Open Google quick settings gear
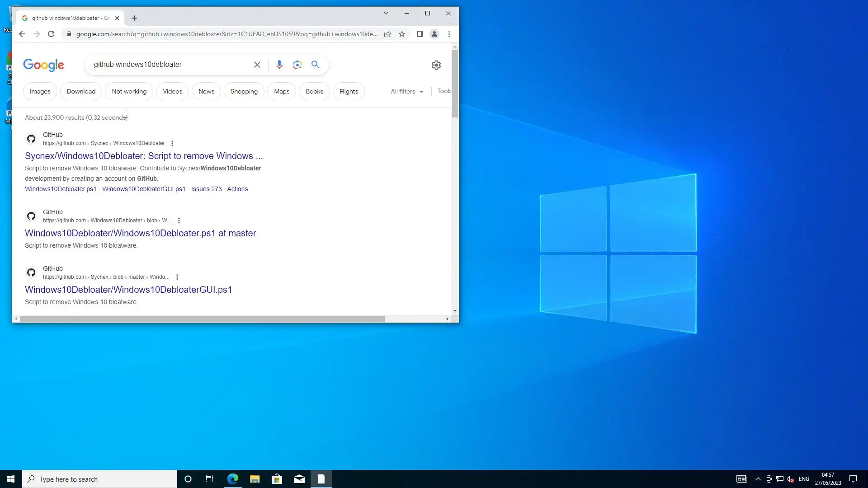868x488 pixels. coord(436,65)
